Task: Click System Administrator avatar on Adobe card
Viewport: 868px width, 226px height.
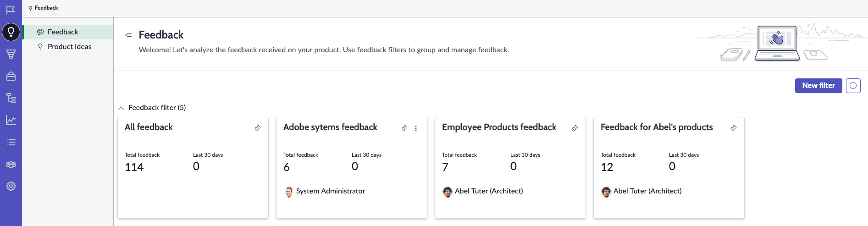Action: click(289, 192)
